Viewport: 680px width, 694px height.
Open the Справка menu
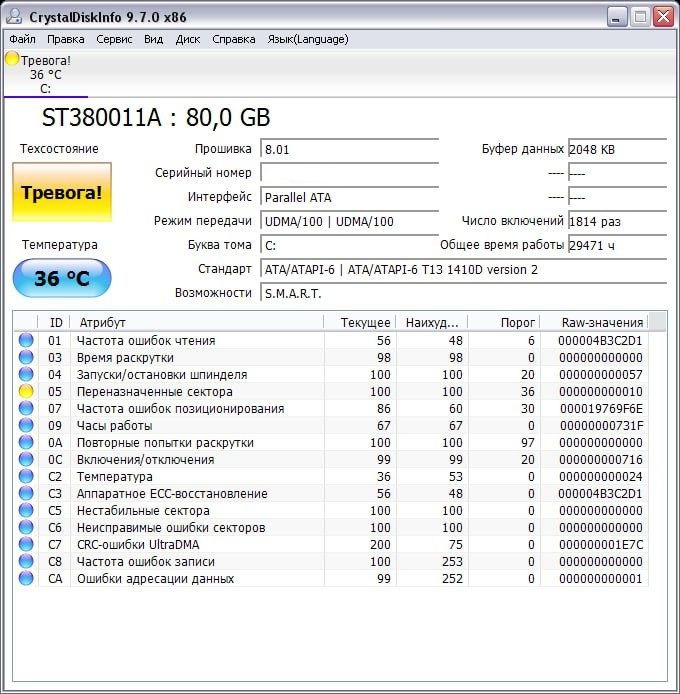click(234, 39)
